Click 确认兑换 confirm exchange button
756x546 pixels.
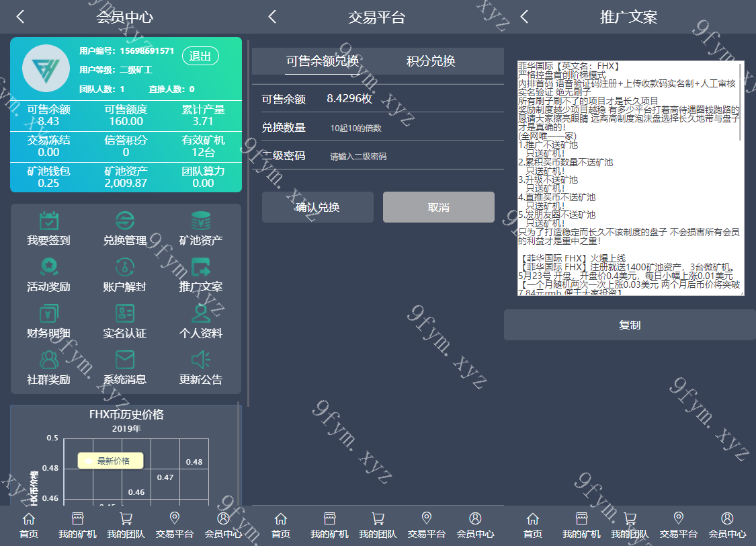click(x=318, y=207)
